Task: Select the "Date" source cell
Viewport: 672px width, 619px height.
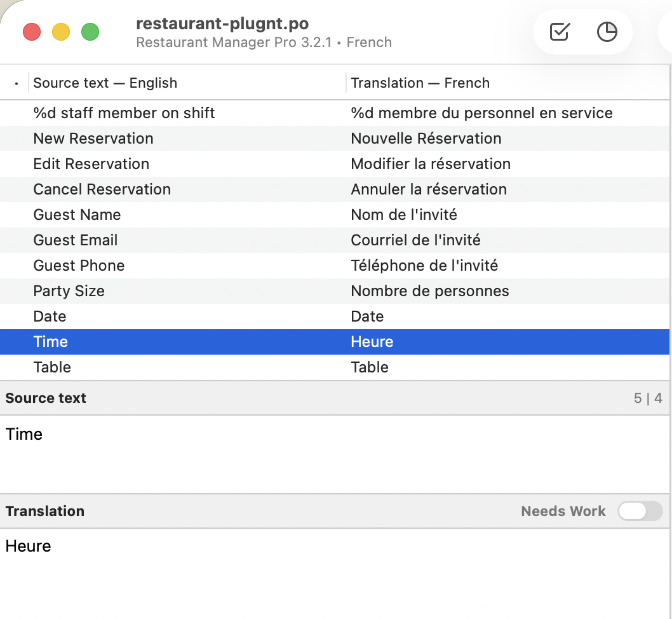Action: point(50,316)
